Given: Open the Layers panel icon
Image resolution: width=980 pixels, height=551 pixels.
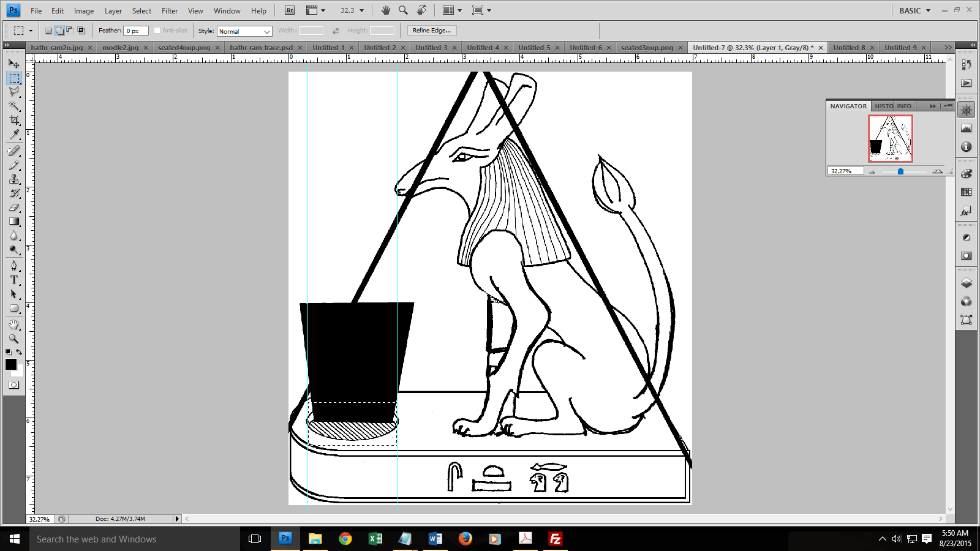Looking at the screenshot, I should click(967, 283).
